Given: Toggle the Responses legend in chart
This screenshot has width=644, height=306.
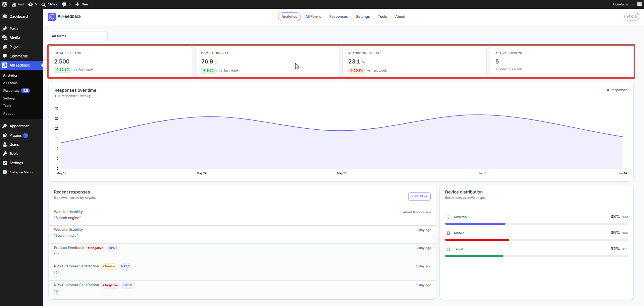Looking at the screenshot, I should (x=617, y=90).
